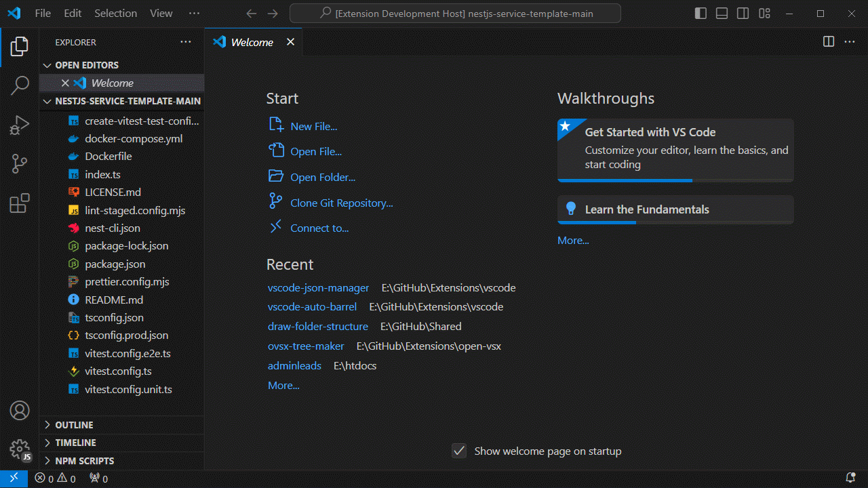Click the New File icon in Start
Image resolution: width=868 pixels, height=488 pixels.
tap(275, 125)
